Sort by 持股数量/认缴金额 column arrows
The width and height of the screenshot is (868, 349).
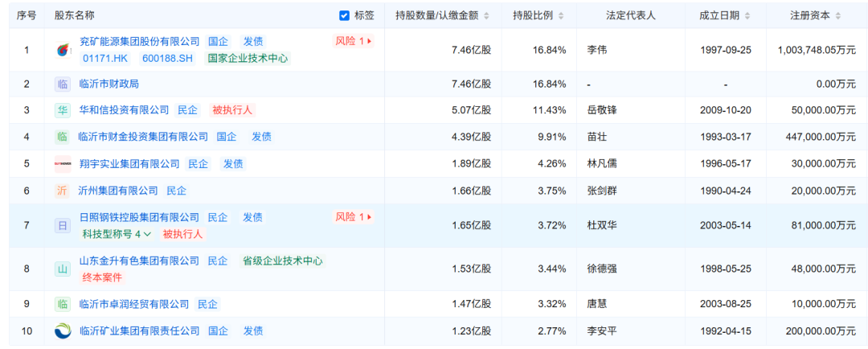[486, 16]
